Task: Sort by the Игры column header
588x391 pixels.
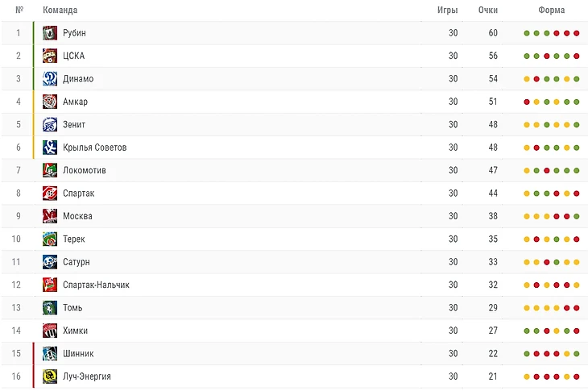Action: pyautogui.click(x=447, y=10)
